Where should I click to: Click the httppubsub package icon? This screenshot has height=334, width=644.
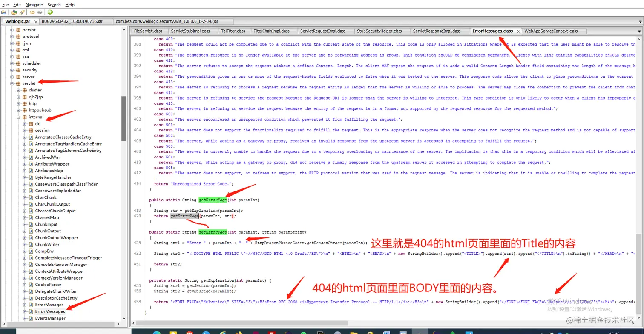pos(24,110)
